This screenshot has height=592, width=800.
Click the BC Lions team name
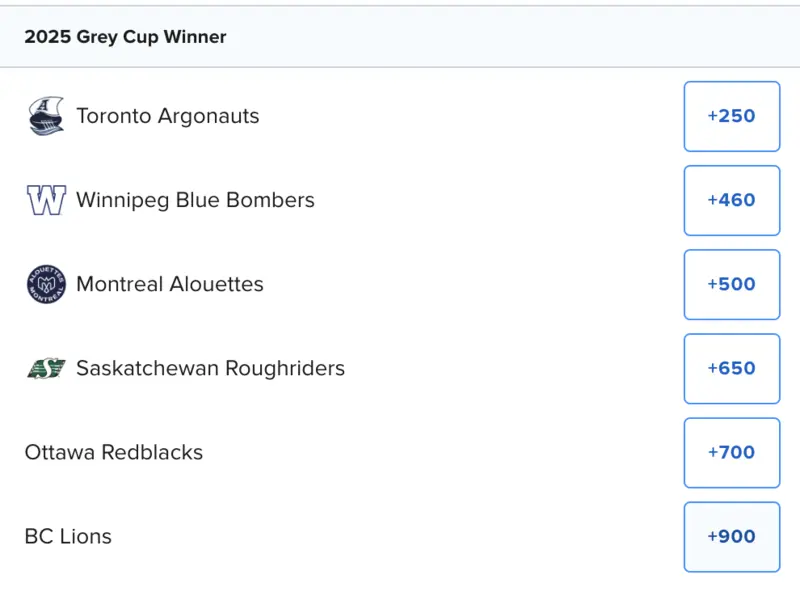point(68,536)
